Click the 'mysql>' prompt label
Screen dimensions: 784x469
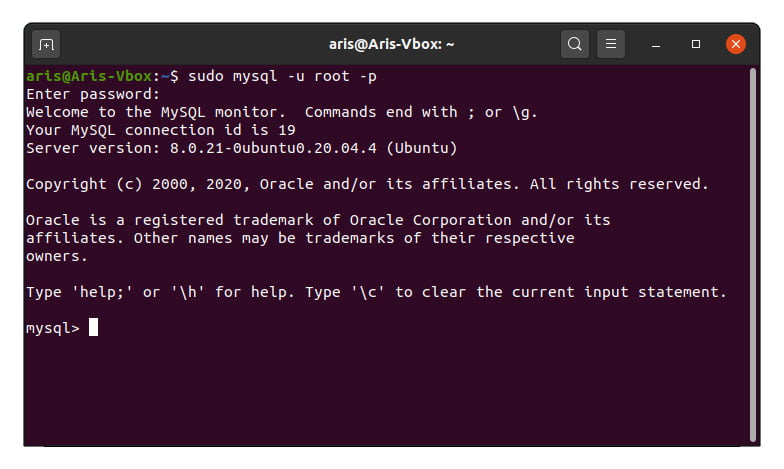(x=52, y=328)
